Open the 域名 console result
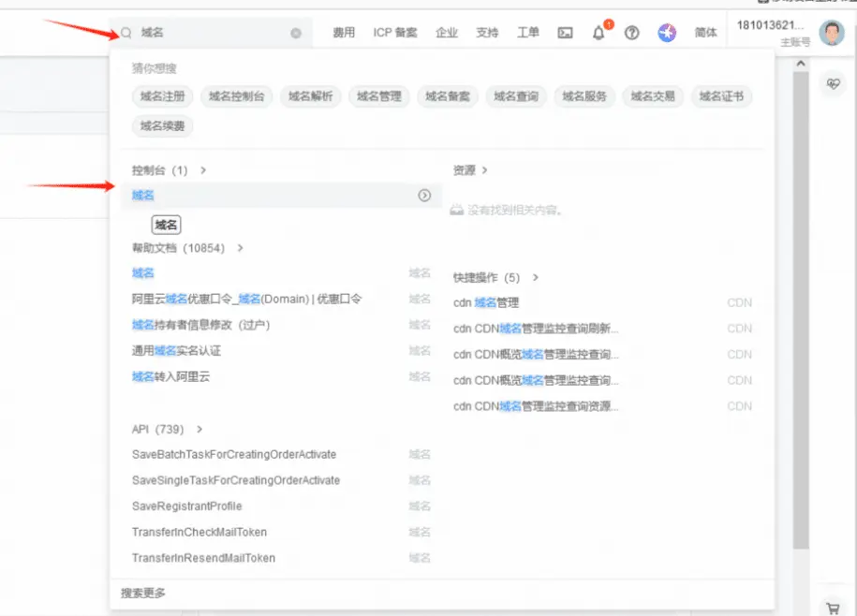The width and height of the screenshot is (857, 616). point(282,196)
